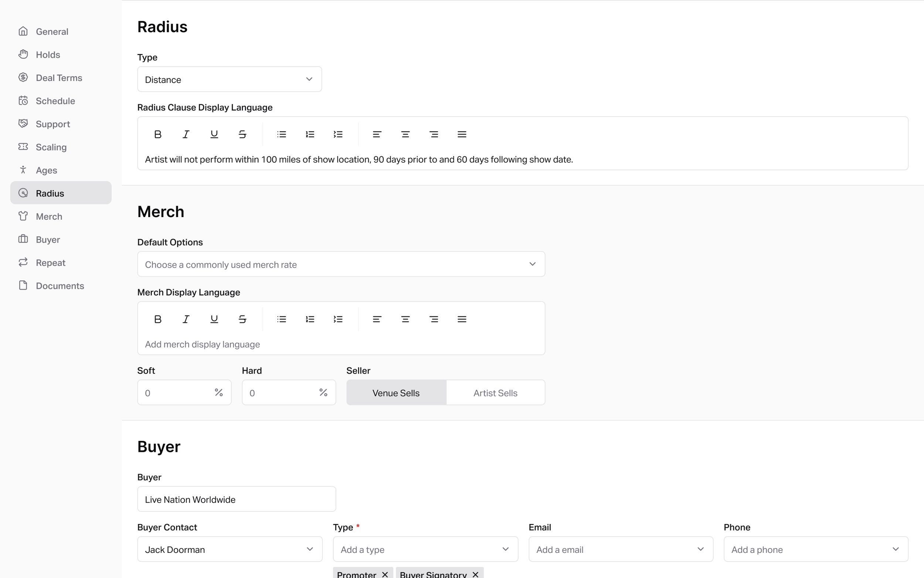Open the Schedule section
Screen dimensions: 924x578
click(x=55, y=101)
